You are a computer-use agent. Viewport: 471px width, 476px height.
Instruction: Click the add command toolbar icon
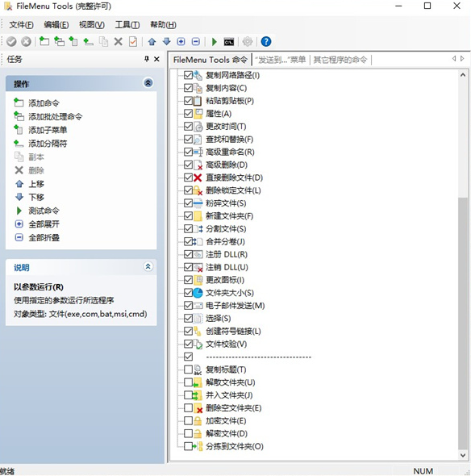(44, 41)
